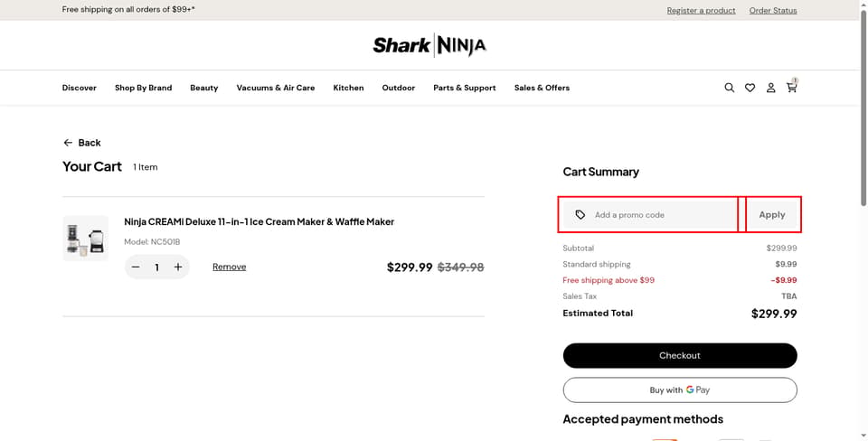Open the Shop By Brand menu
Viewport: 868px width, 441px height.
144,88
